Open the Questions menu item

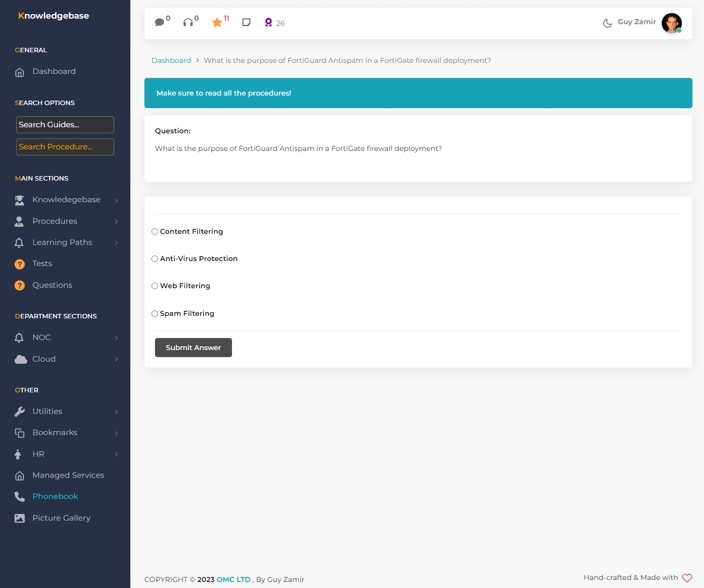pos(52,285)
